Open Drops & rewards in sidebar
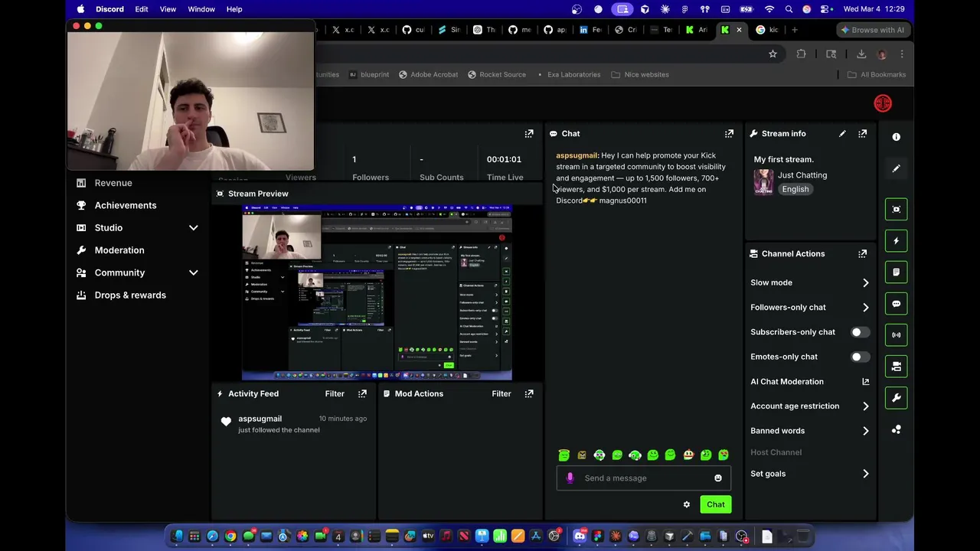Screen dimensions: 980x551 (x=130, y=295)
